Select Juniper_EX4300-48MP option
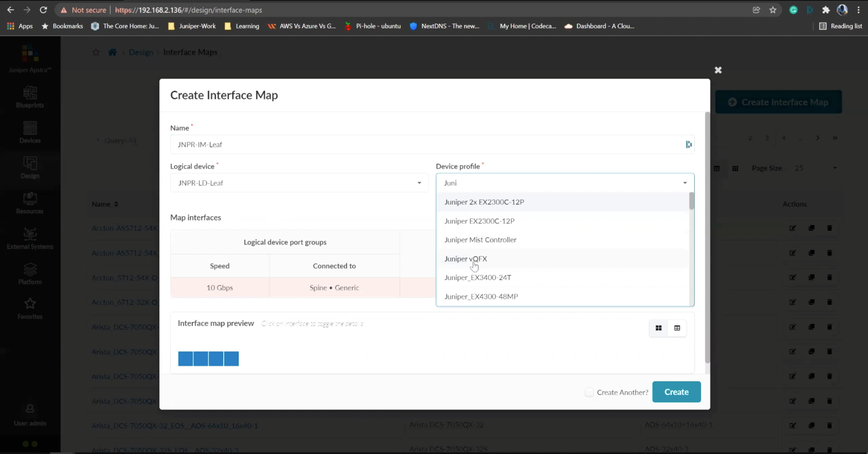 (x=563, y=296)
